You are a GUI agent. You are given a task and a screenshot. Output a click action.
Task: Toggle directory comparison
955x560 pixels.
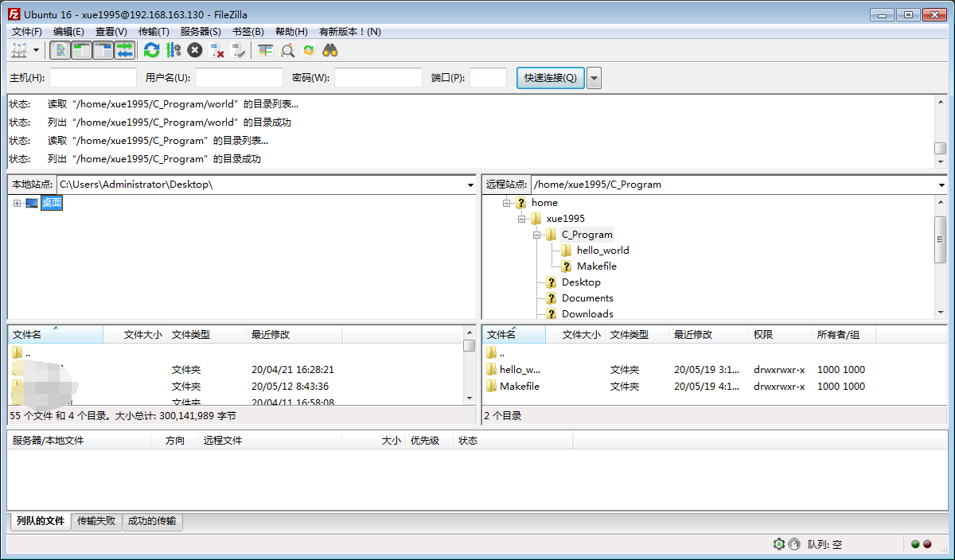click(287, 51)
